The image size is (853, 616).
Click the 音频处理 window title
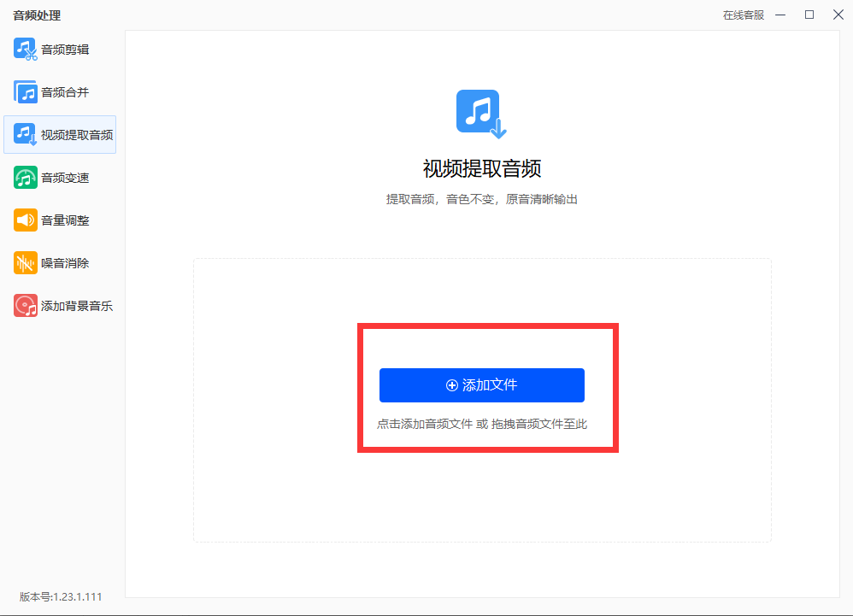[x=37, y=15]
